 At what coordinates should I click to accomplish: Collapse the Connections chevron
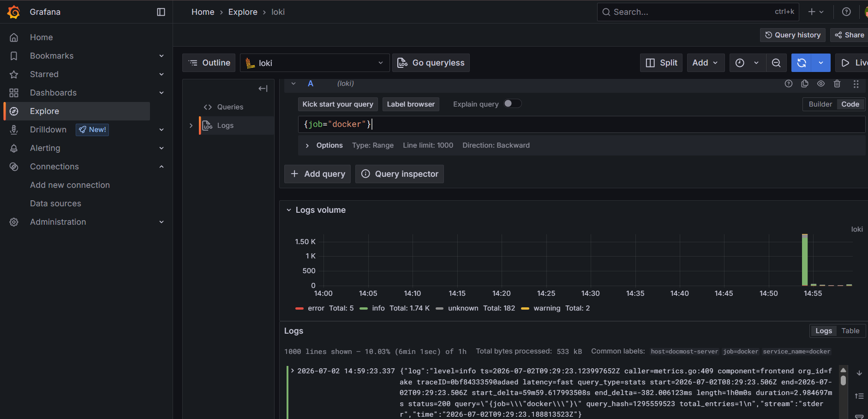162,167
